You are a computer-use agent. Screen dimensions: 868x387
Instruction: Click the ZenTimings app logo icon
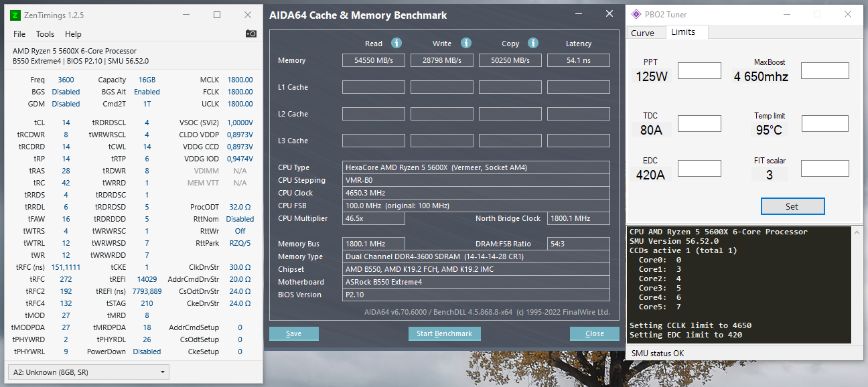[15, 15]
